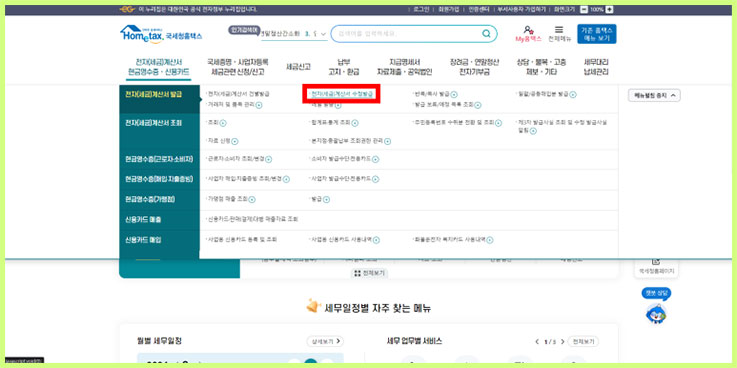The width and height of the screenshot is (737, 368).
Task: Collapse menu with 메뉴펼침 중지 button
Action: 654,95
